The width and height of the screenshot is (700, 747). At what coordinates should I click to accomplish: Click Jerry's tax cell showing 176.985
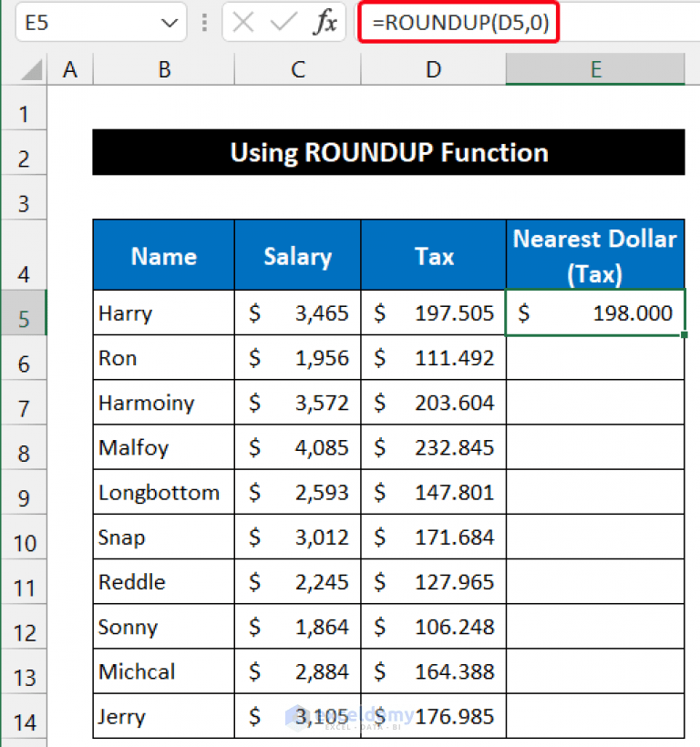[x=433, y=717]
